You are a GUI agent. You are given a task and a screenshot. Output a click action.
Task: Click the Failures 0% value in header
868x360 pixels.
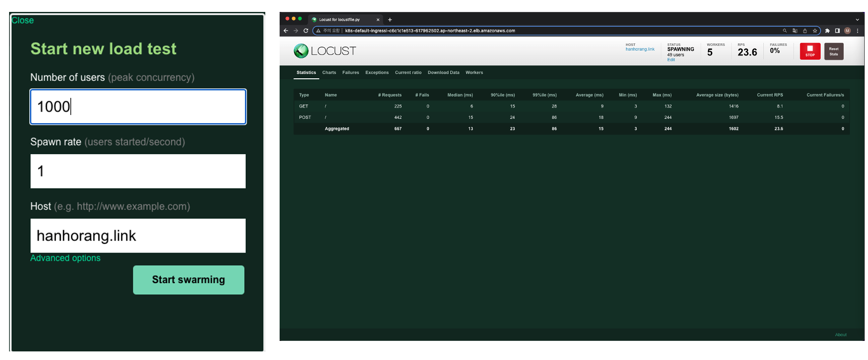775,51
